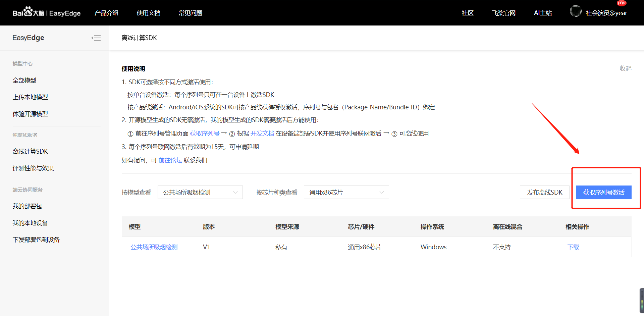Viewport: 644px width, 316px height.
Task: Collapse the 使用说明 section via 收起
Action: point(625,68)
